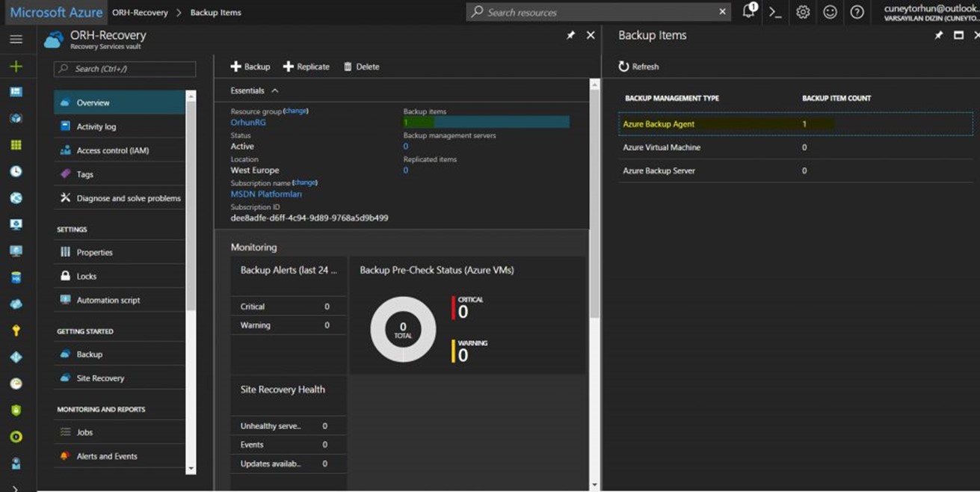Click the Backup management servers count
This screenshot has height=492, width=980.
pyautogui.click(x=406, y=147)
